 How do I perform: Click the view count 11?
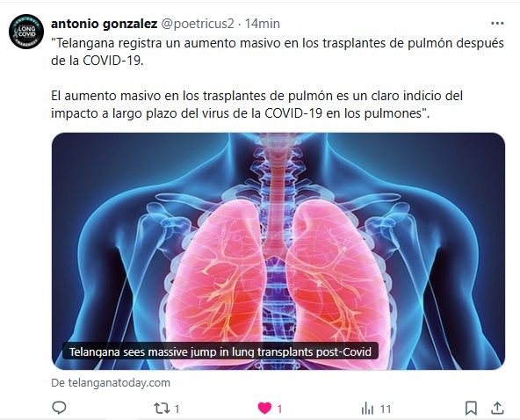[385, 409]
